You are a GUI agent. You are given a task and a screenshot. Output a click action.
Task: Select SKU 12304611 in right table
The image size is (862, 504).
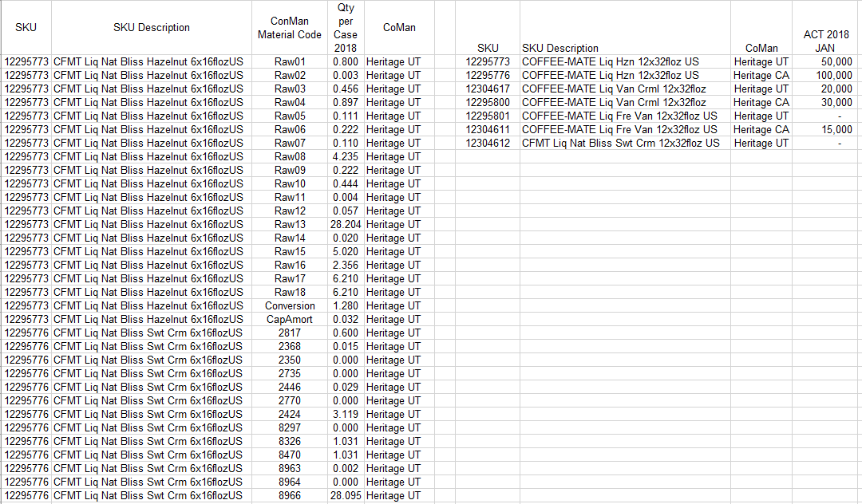pyautogui.click(x=488, y=129)
